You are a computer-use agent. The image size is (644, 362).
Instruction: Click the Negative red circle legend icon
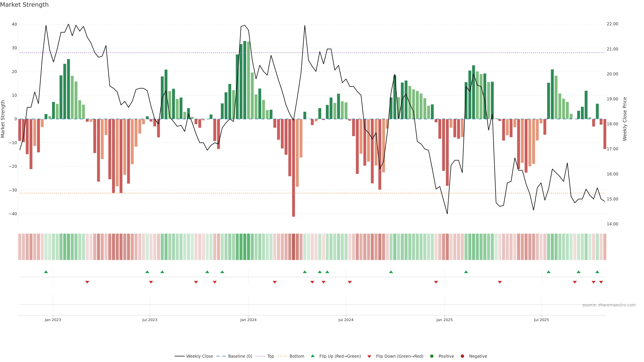click(x=462, y=356)
